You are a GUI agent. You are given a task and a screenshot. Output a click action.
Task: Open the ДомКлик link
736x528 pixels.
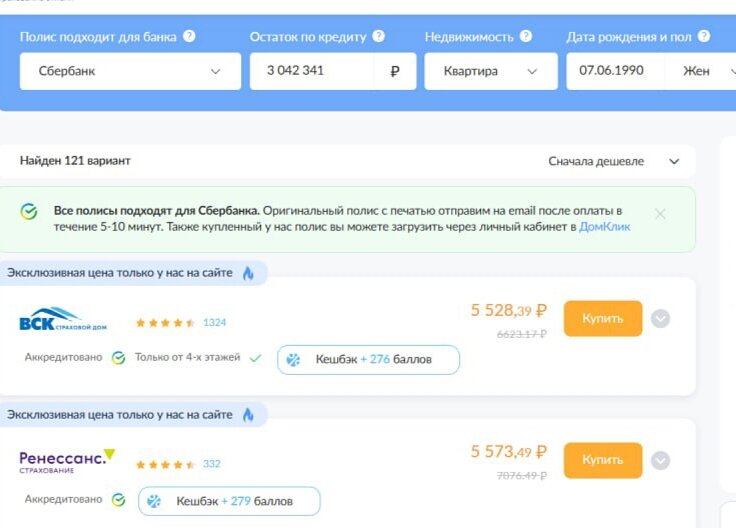pos(604,227)
